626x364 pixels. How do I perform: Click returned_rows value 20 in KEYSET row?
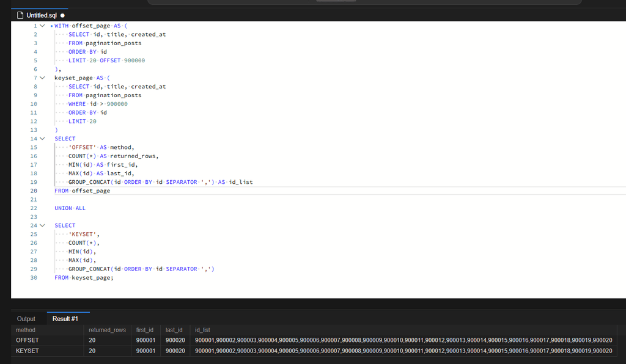pyautogui.click(x=107, y=351)
